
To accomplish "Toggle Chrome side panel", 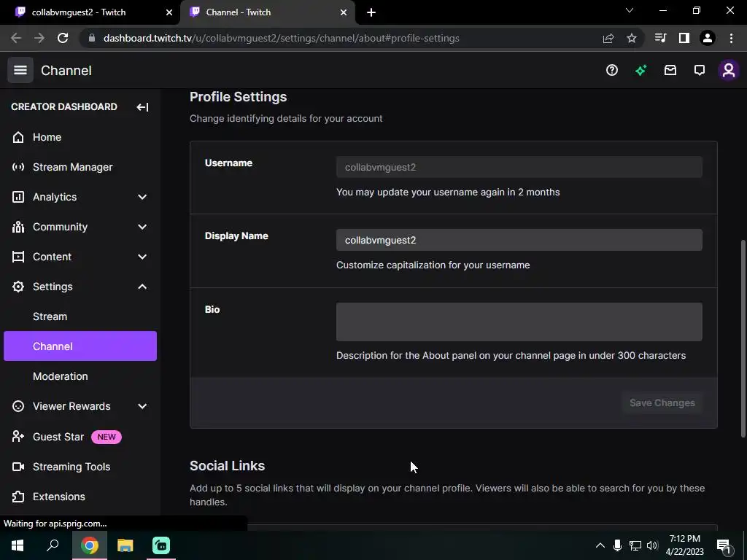I will [684, 38].
